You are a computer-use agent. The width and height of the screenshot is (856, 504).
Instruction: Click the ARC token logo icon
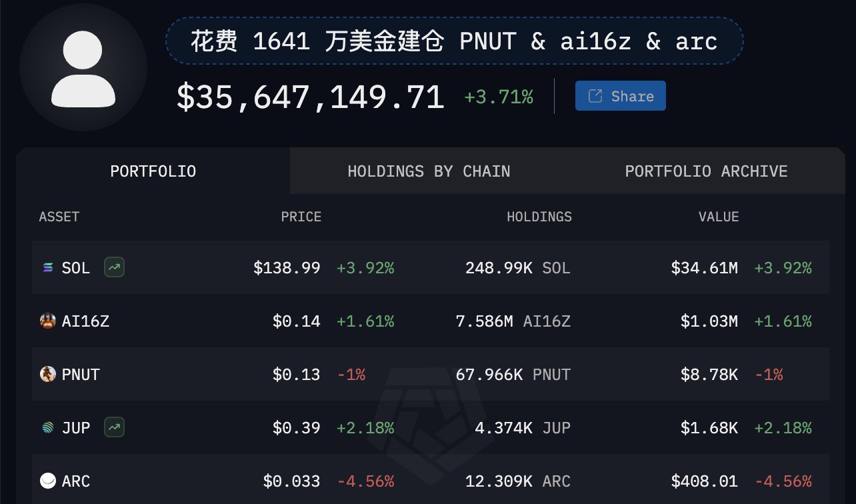click(x=48, y=481)
